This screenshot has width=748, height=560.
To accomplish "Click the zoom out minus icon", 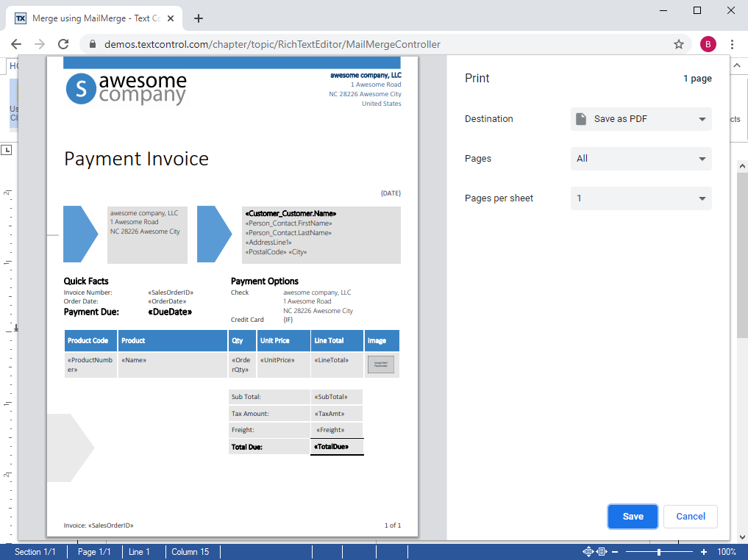I will click(614, 552).
